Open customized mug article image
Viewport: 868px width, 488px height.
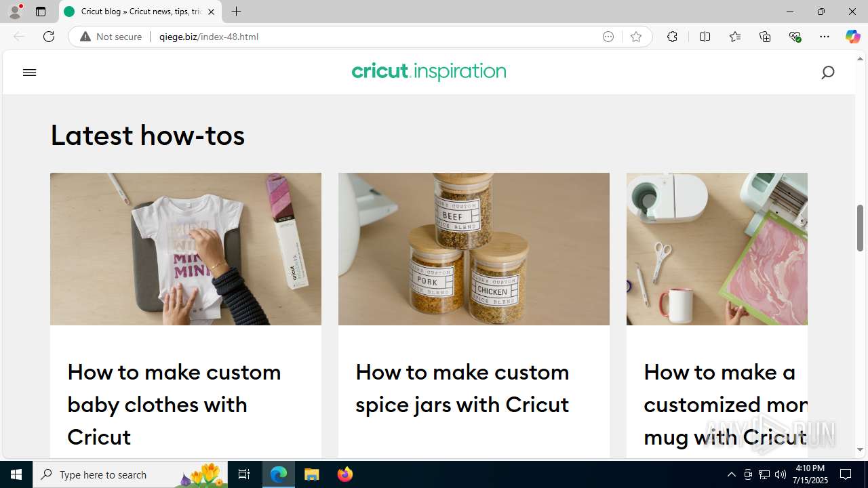[717, 249]
